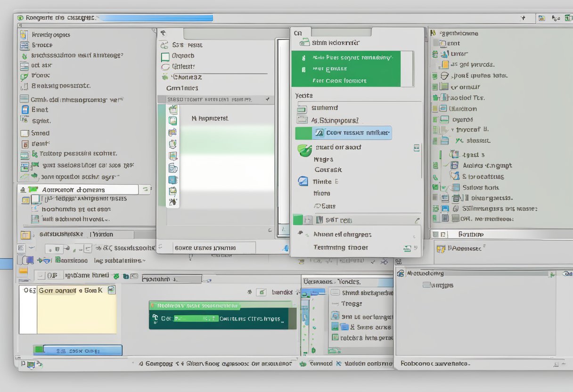Click the blue save icon in right tree
573x392 pixels.
coord(445,209)
